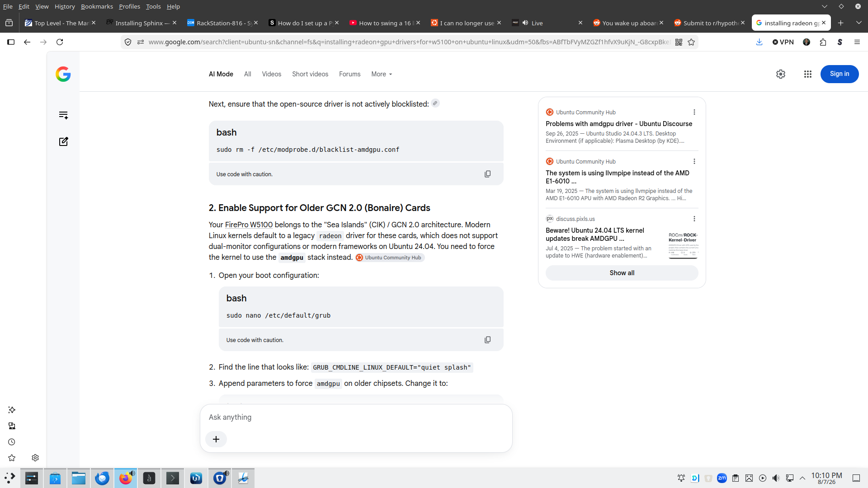Click the add attachment plus button
The height and width of the screenshot is (488, 868).
coord(216,439)
